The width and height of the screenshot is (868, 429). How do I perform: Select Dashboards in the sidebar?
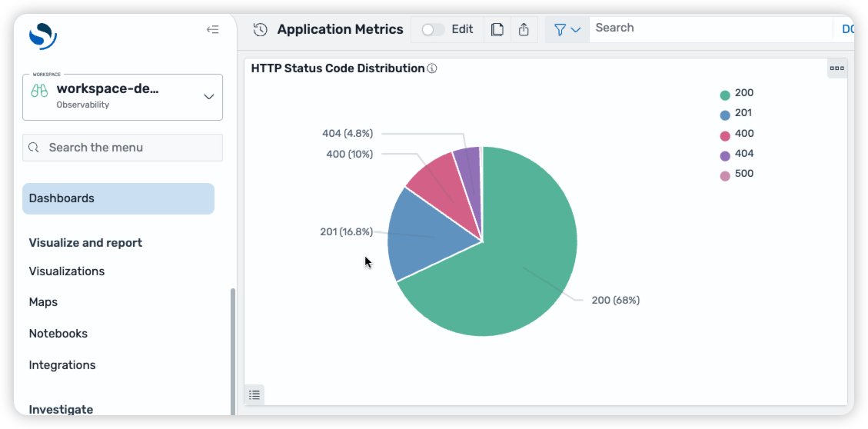(x=118, y=198)
